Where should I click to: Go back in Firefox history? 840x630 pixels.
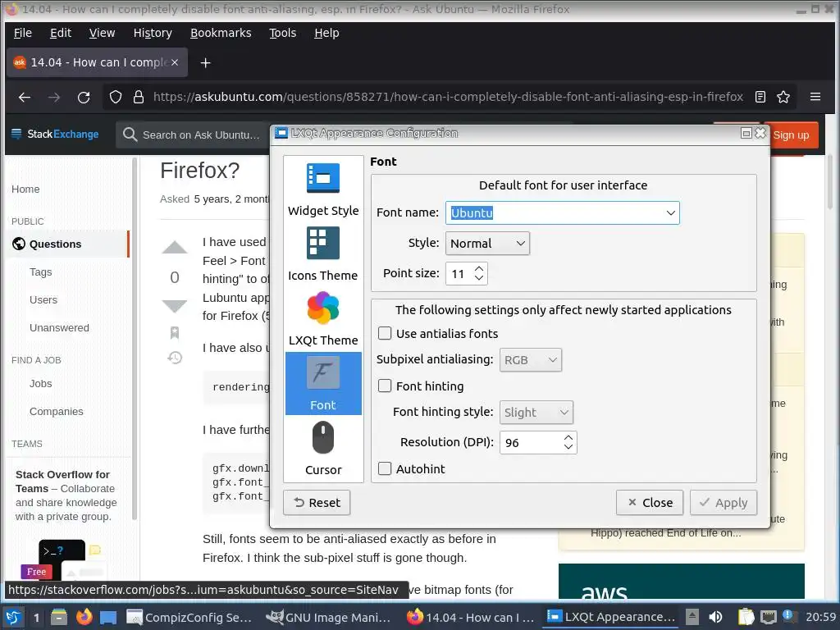pyautogui.click(x=25, y=97)
